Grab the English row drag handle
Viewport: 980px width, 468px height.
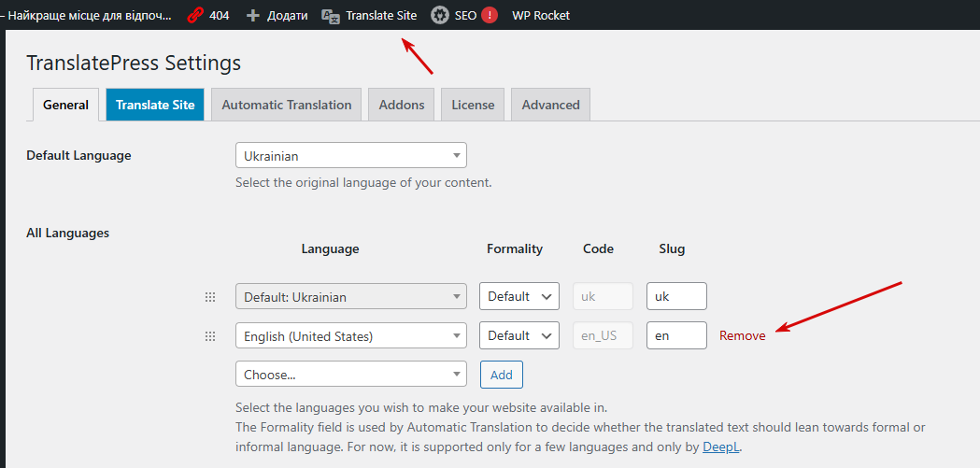click(x=210, y=335)
